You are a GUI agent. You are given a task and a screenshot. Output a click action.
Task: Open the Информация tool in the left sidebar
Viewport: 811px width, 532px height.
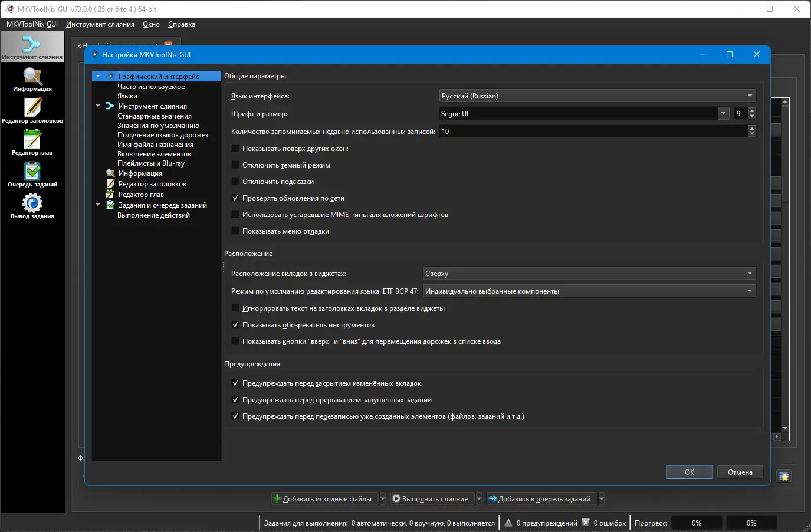32,79
